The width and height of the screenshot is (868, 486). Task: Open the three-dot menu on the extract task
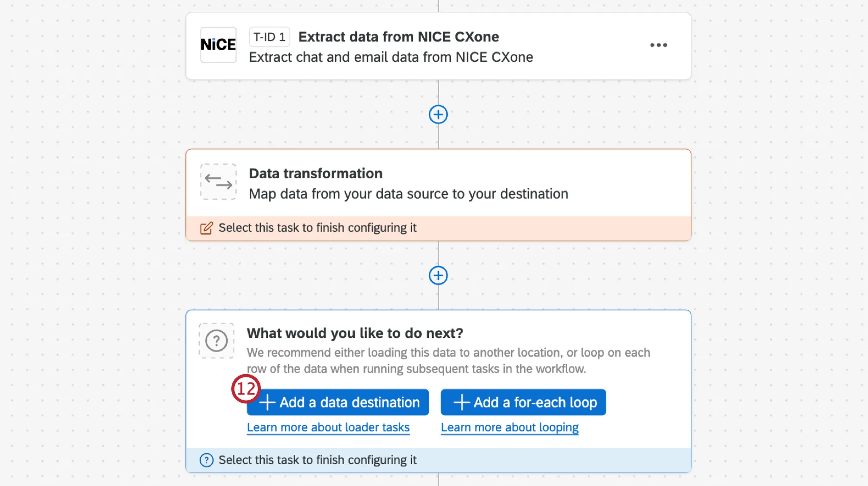(x=659, y=45)
